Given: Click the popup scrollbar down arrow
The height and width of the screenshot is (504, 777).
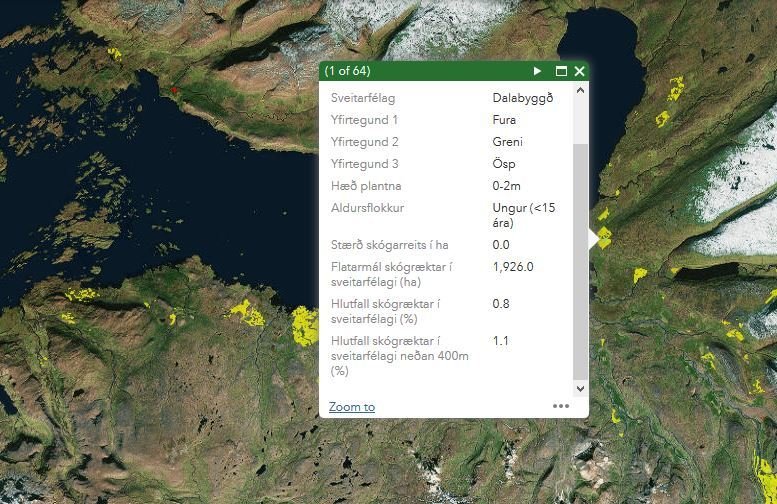Looking at the screenshot, I should tap(580, 386).
